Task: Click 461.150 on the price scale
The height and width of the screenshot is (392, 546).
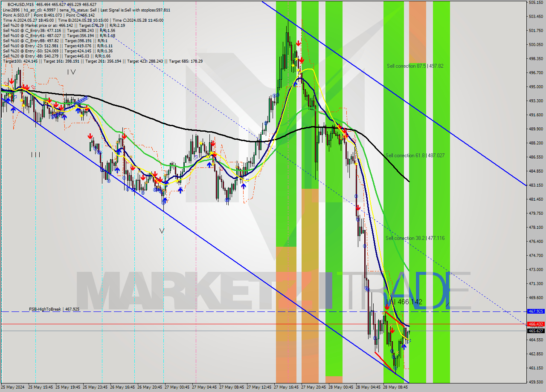Action: pos(535,368)
